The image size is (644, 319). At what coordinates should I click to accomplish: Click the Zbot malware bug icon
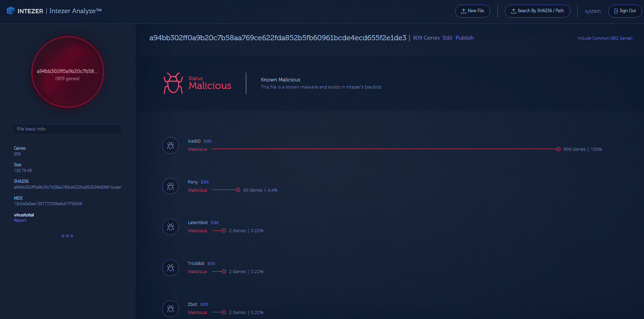click(170, 309)
